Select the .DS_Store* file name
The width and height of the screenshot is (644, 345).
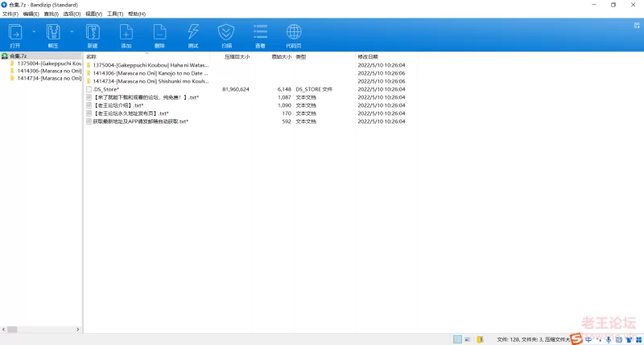(x=106, y=89)
